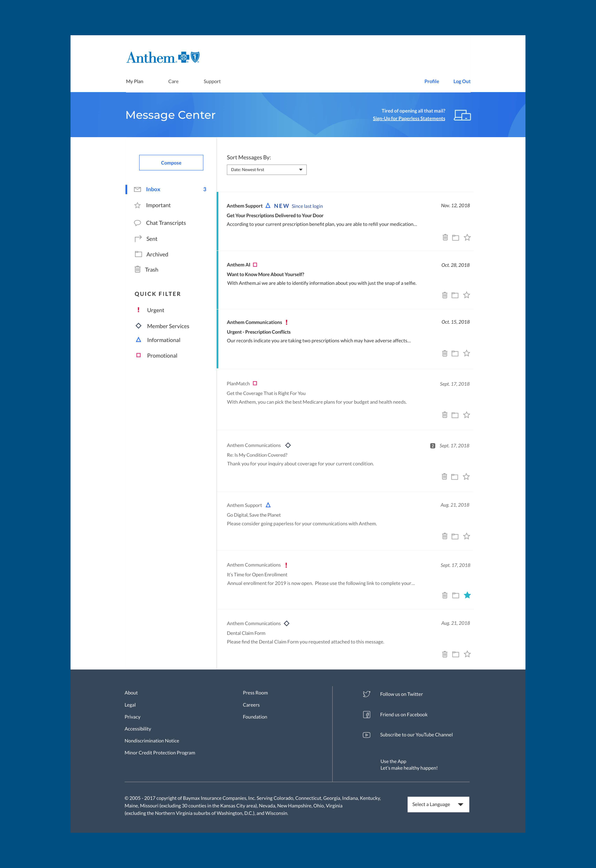Image resolution: width=596 pixels, height=868 pixels.
Task: Click the Anthem logo
Action: 163,57
